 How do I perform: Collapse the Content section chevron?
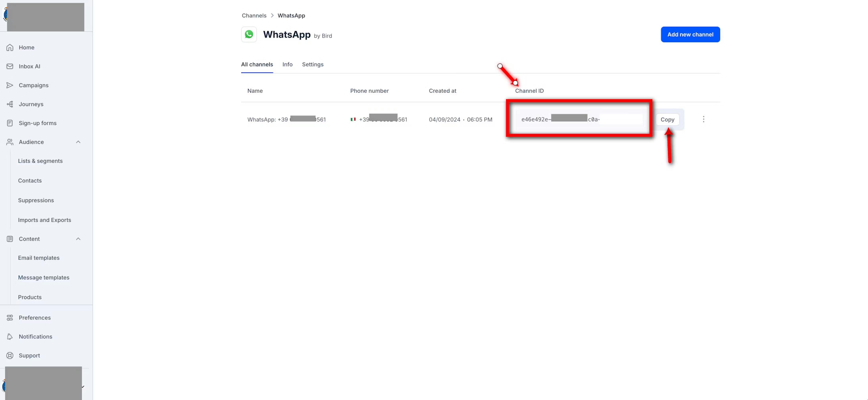(78, 239)
